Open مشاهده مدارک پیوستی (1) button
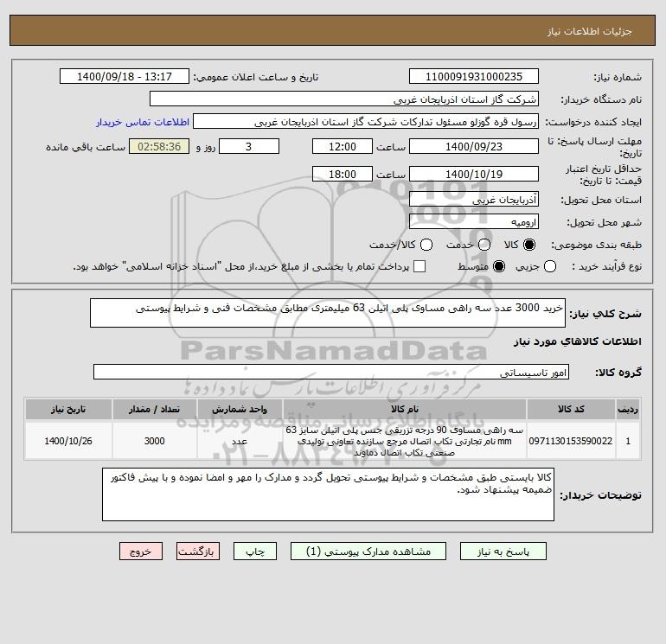666x644 pixels. (x=368, y=551)
